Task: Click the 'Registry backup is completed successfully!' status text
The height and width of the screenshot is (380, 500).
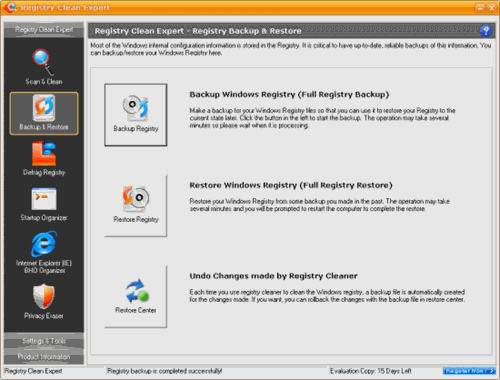Action: (x=165, y=371)
